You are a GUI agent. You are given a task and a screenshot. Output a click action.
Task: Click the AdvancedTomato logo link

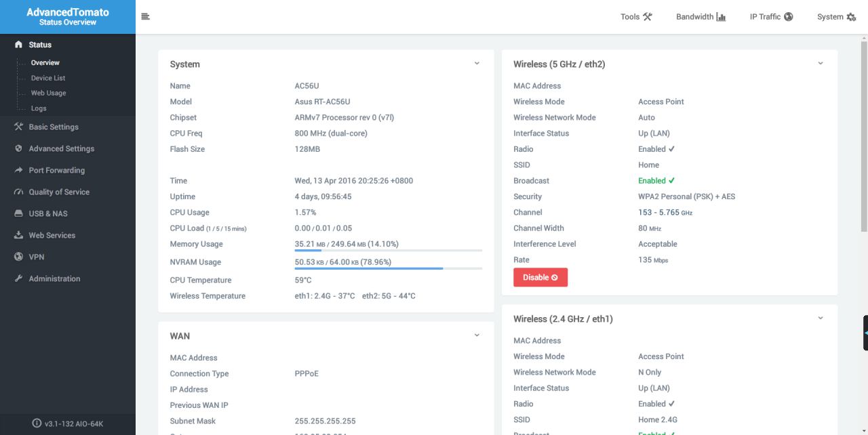pos(68,17)
